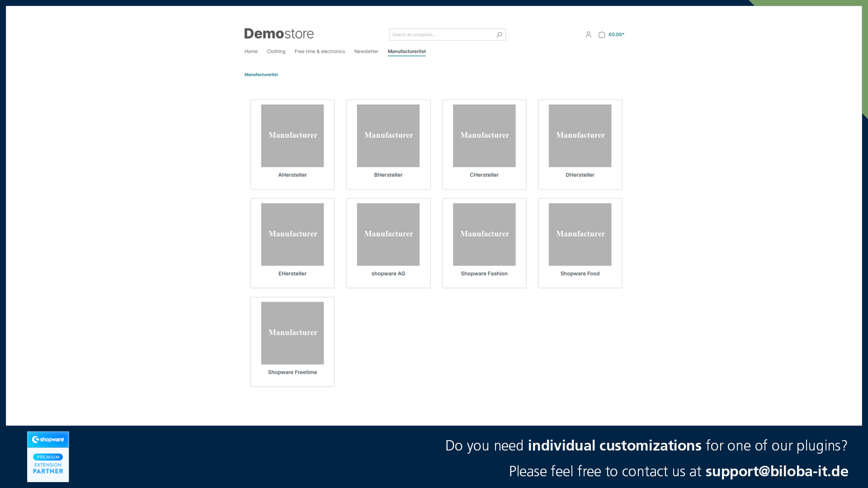The height and width of the screenshot is (488, 868).
Task: Open the user account icon
Action: point(588,34)
